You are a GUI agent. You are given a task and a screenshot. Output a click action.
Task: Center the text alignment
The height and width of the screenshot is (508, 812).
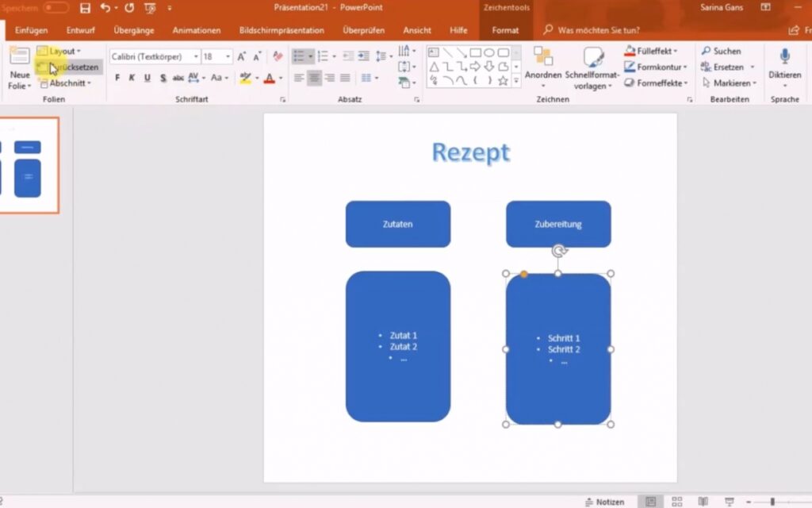pos(314,78)
